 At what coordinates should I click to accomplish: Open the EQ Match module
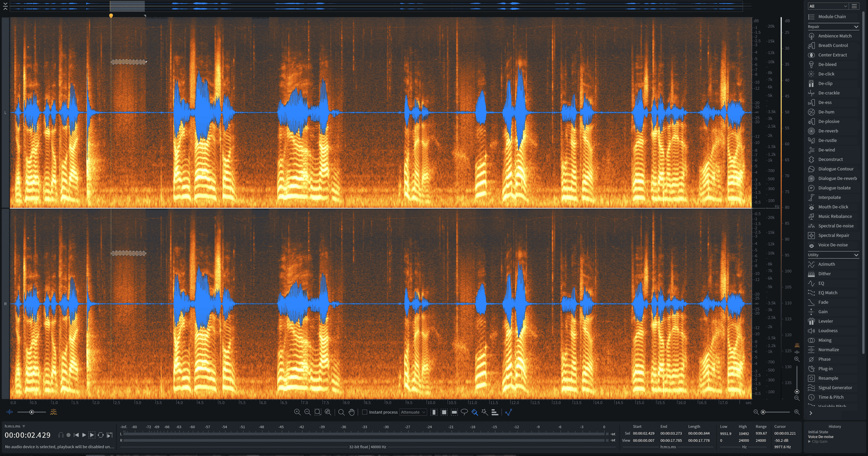pos(833,293)
